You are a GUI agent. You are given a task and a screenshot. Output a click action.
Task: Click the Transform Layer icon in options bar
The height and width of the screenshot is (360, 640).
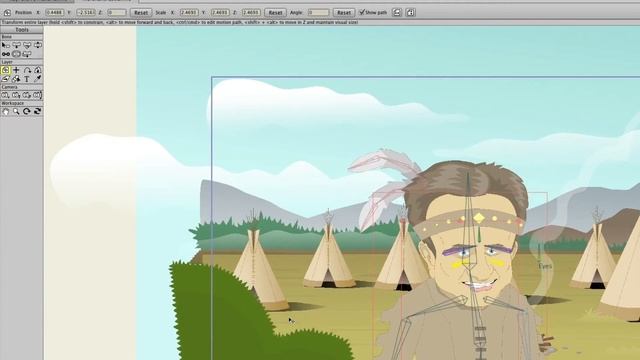7,13
